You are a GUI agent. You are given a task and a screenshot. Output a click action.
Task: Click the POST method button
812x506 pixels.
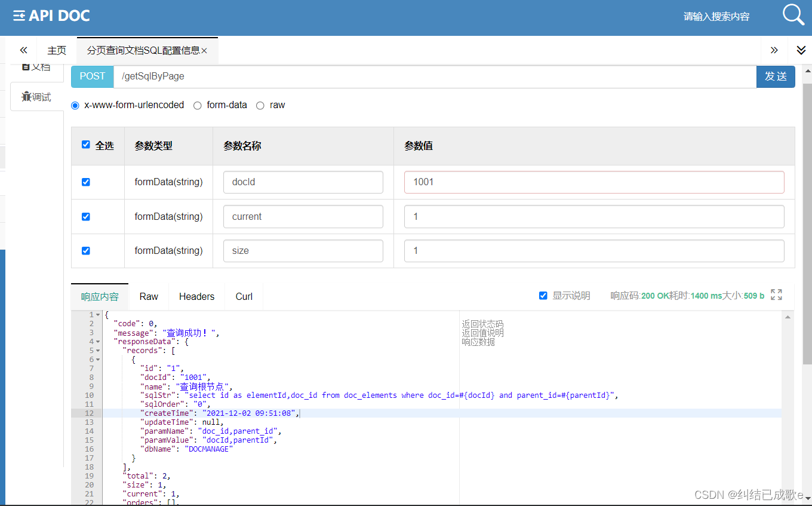(92, 76)
